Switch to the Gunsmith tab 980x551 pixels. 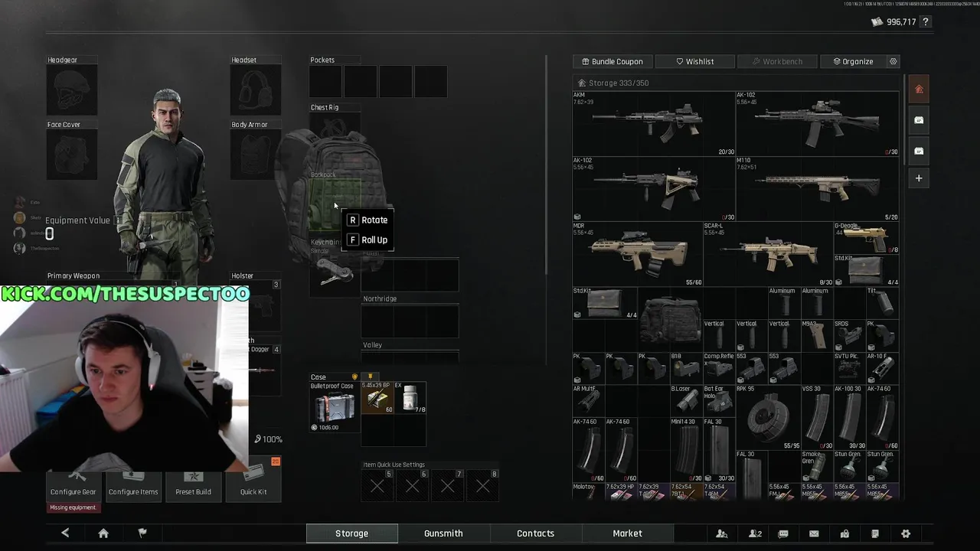[443, 533]
